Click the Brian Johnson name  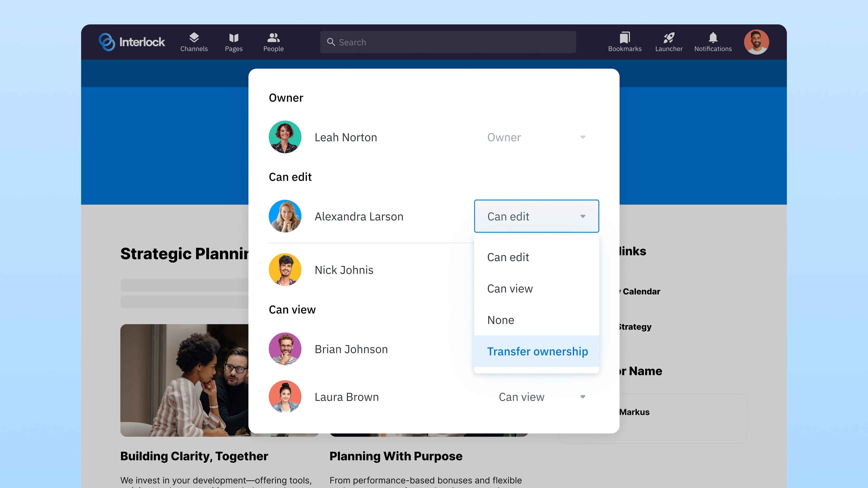pos(351,349)
